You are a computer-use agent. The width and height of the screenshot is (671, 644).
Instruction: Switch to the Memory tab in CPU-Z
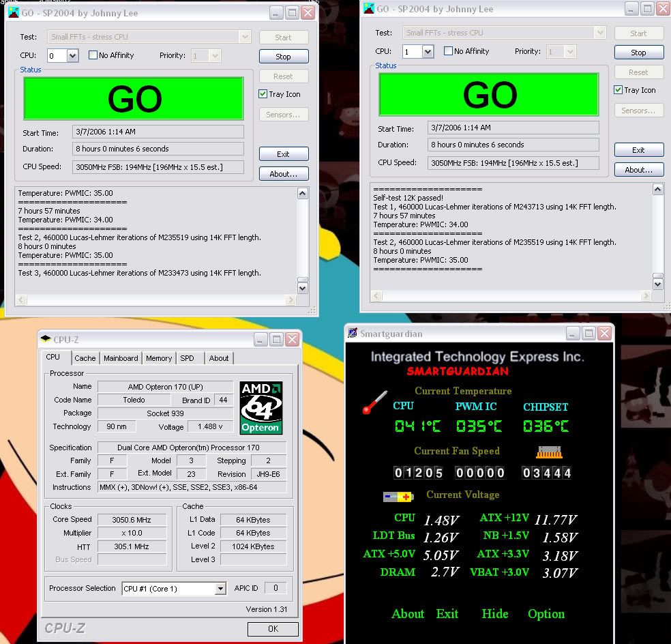(x=159, y=358)
